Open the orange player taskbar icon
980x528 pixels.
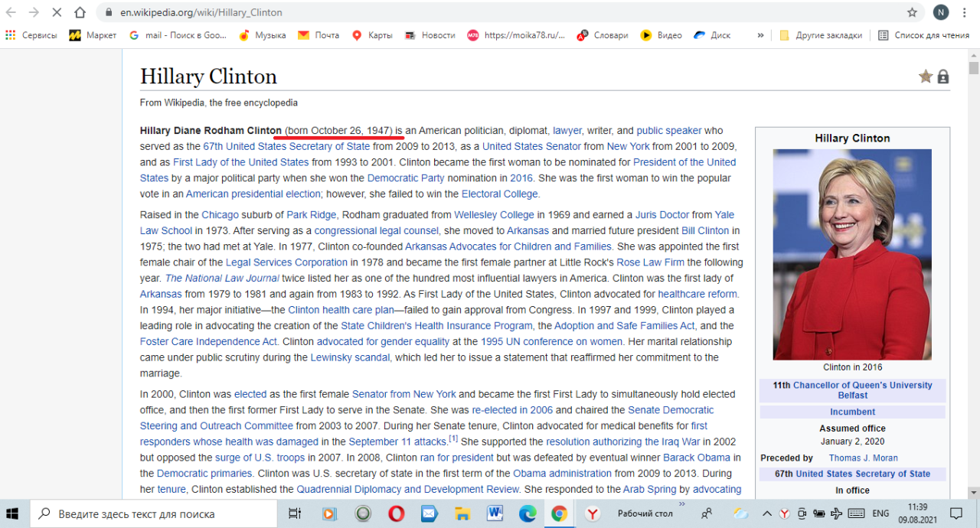point(330,513)
